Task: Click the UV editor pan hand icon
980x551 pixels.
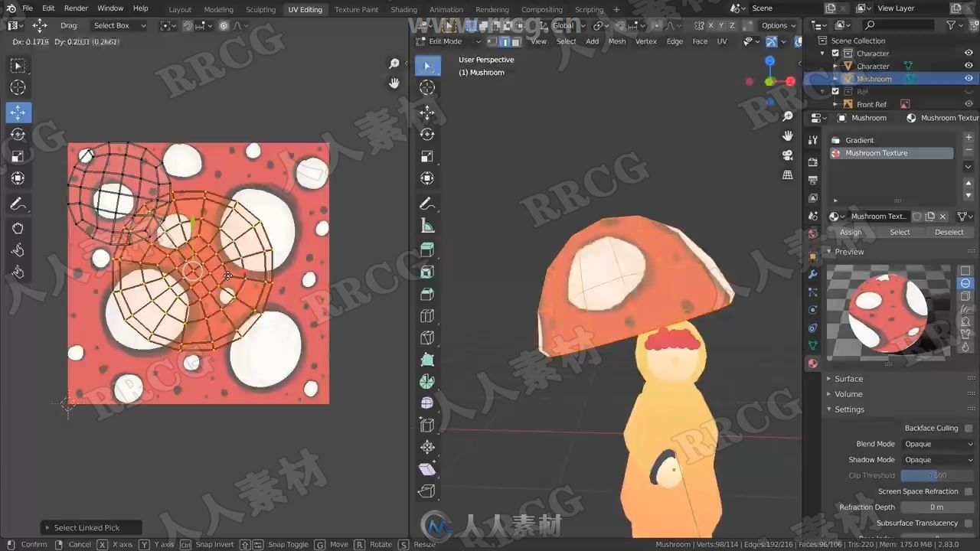Action: [394, 83]
